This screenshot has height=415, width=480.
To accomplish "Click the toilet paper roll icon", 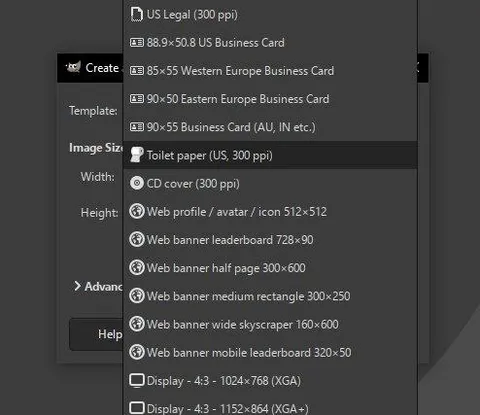I will pyautogui.click(x=137, y=155).
